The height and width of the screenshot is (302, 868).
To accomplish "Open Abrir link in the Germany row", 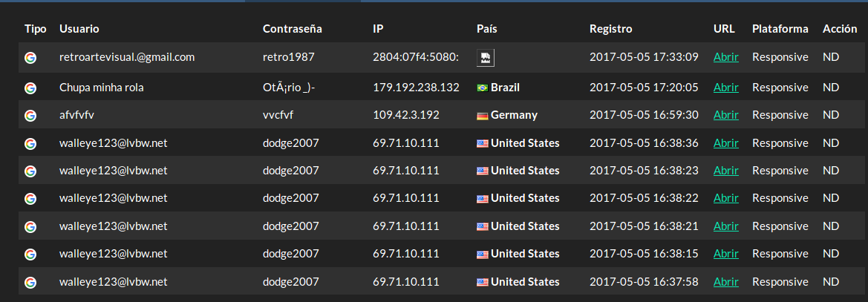I will [x=725, y=115].
